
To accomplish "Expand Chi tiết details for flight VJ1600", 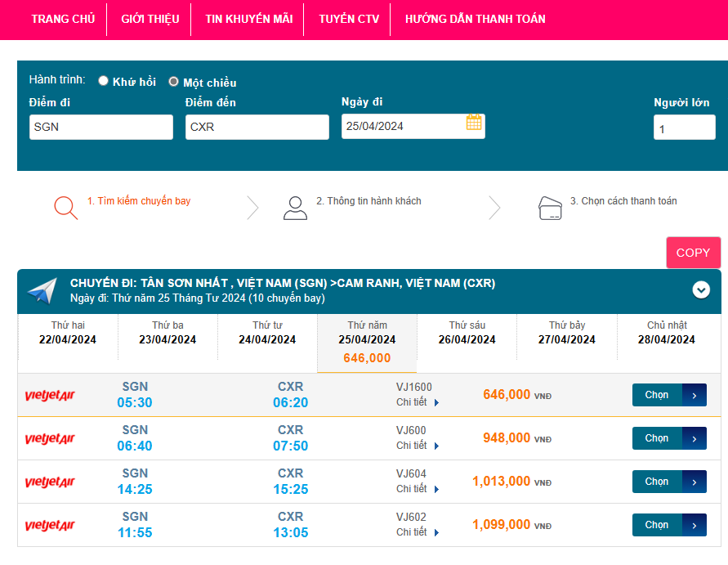I will pyautogui.click(x=418, y=402).
